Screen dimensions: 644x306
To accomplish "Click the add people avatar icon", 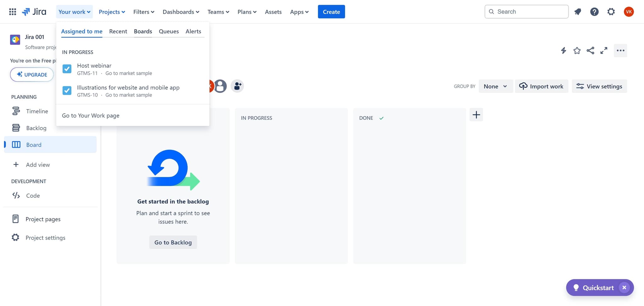I will click(x=237, y=86).
